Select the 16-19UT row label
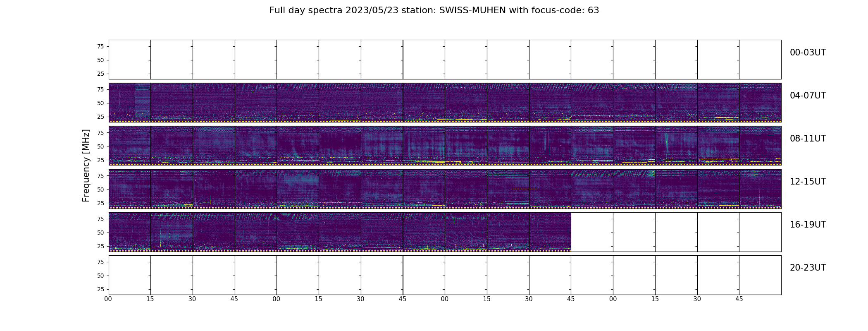The width and height of the screenshot is (868, 331). point(808,225)
